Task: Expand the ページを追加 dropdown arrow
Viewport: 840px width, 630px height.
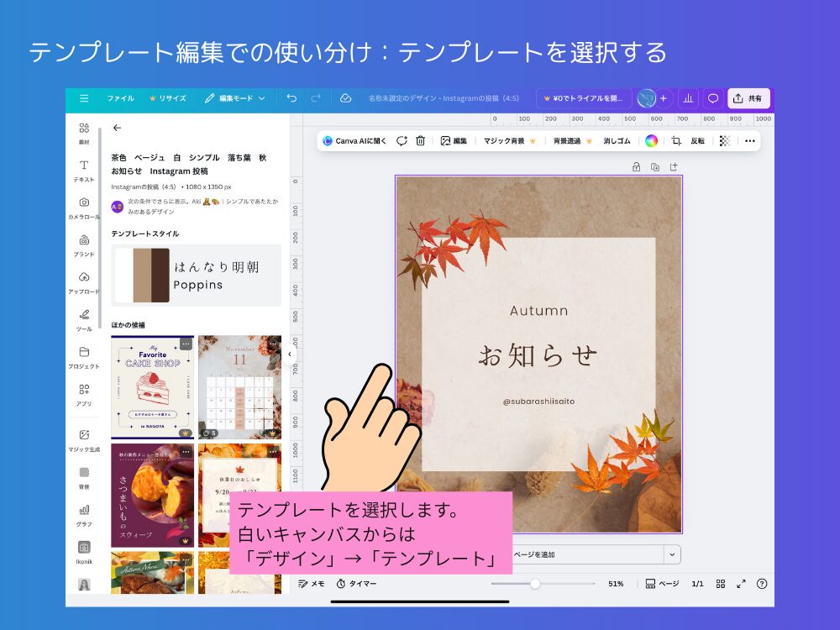Action: (672, 554)
